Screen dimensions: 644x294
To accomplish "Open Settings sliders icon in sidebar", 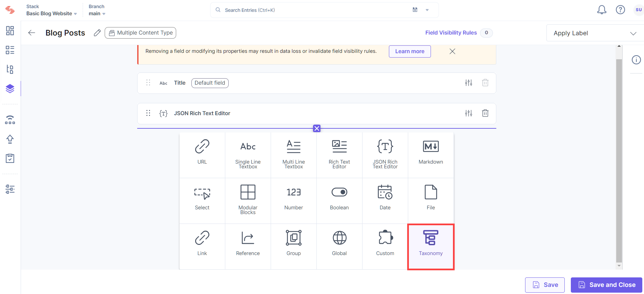I will tap(10, 189).
